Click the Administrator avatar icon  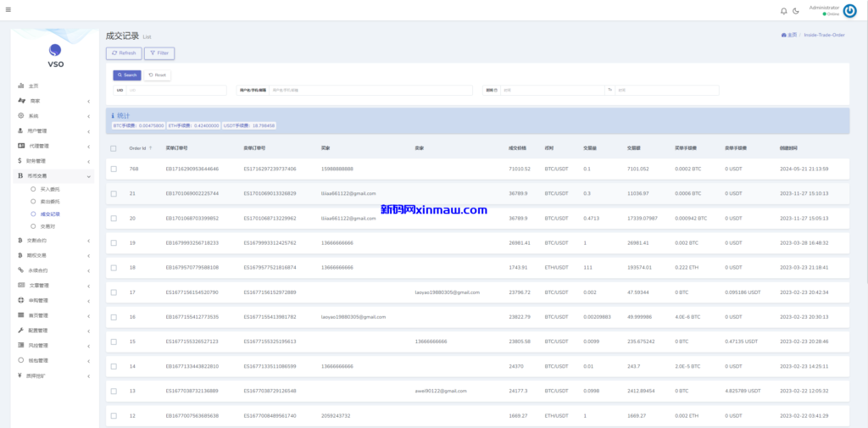click(849, 10)
